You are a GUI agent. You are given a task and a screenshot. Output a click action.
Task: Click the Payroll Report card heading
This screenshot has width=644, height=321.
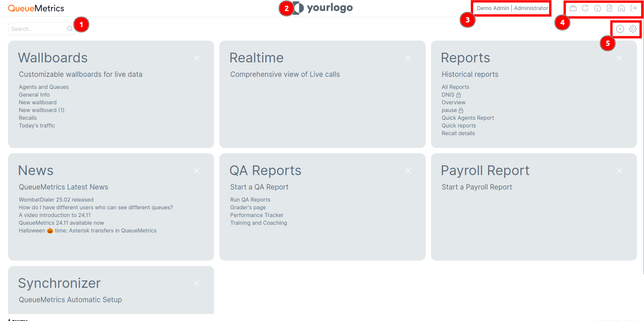tap(485, 170)
